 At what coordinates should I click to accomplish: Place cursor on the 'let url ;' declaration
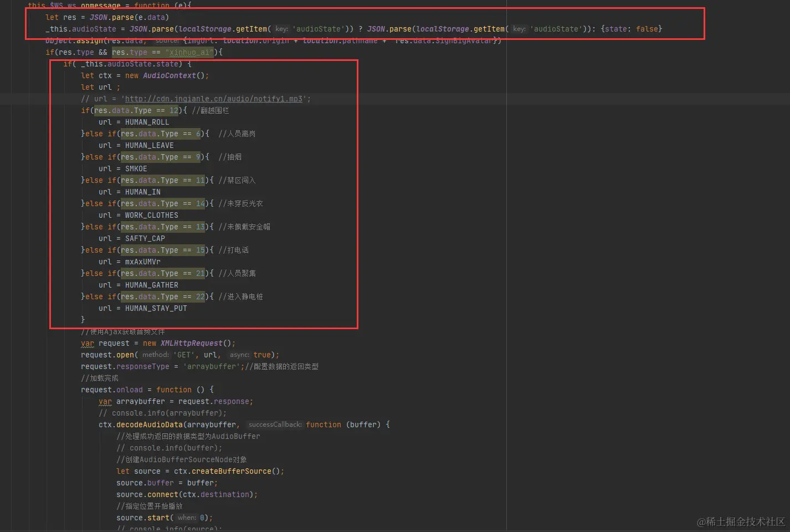point(100,87)
